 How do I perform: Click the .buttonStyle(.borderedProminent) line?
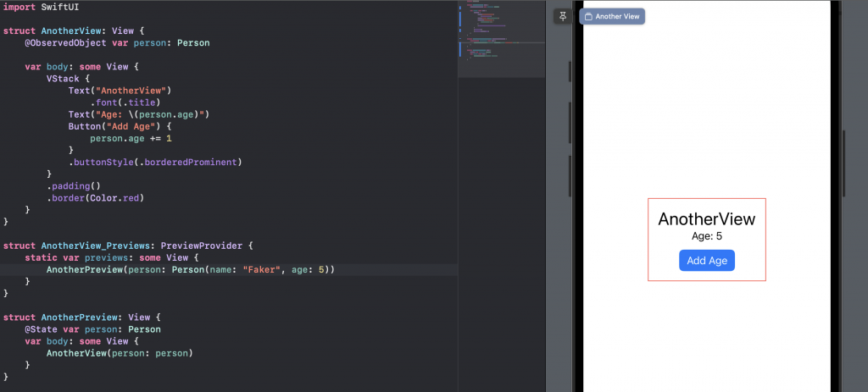[156, 162]
